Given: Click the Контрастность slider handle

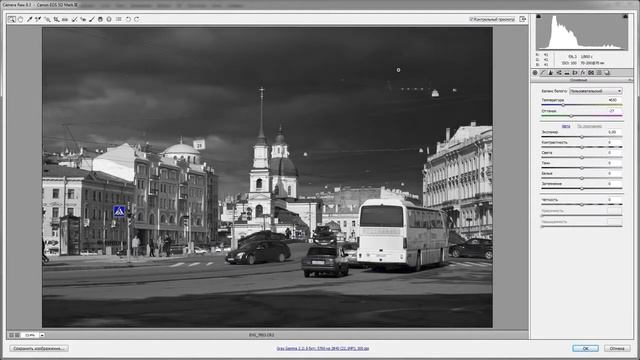Looking at the screenshot, I should click(582, 147).
